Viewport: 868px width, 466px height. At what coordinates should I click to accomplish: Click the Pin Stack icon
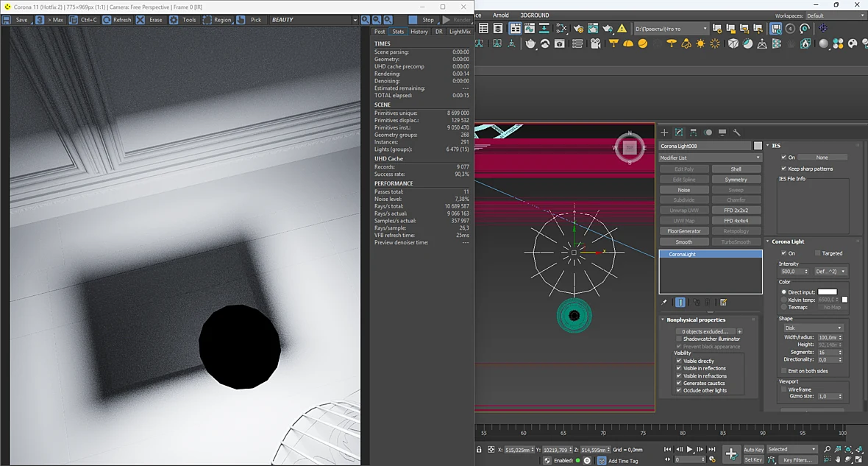pyautogui.click(x=664, y=302)
